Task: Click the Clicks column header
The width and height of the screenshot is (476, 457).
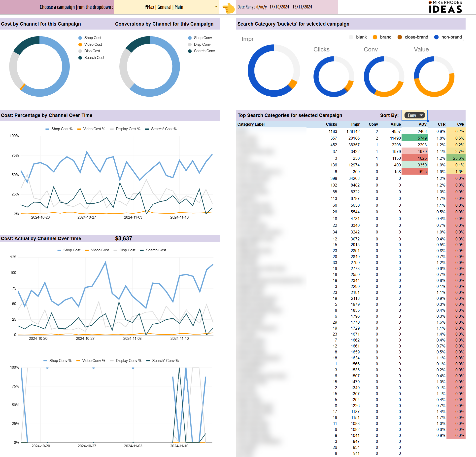Action: 331,124
